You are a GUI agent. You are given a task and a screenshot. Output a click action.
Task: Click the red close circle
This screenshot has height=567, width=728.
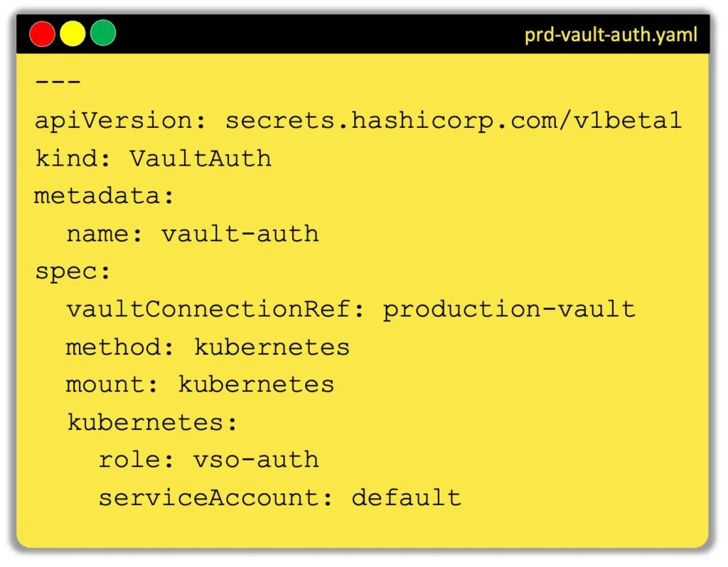pos(42,34)
